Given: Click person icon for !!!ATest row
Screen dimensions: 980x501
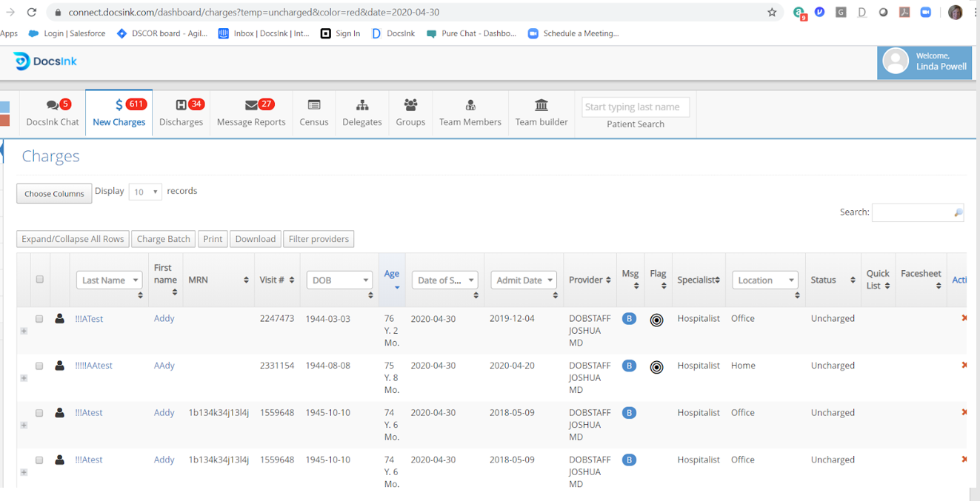Looking at the screenshot, I should click(x=59, y=319).
